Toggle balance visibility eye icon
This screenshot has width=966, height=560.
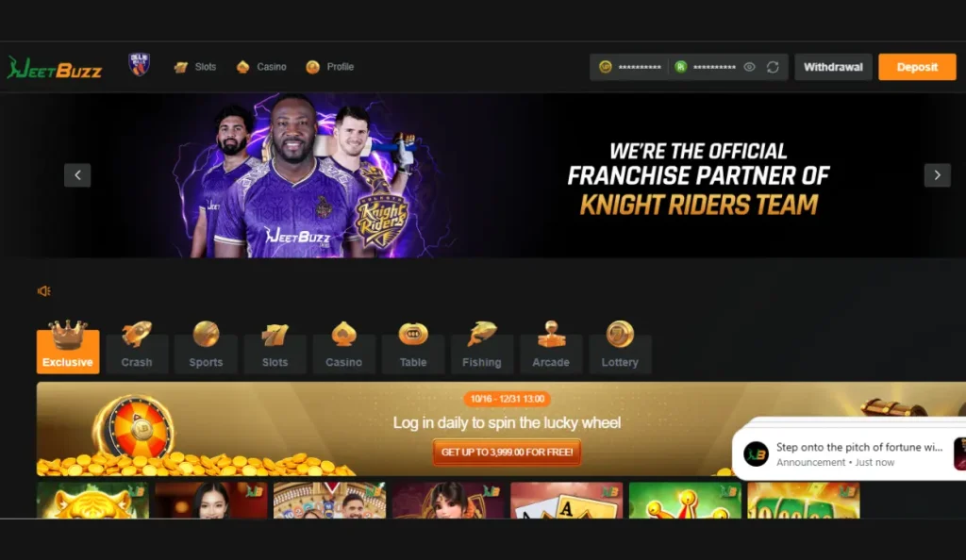coord(749,67)
